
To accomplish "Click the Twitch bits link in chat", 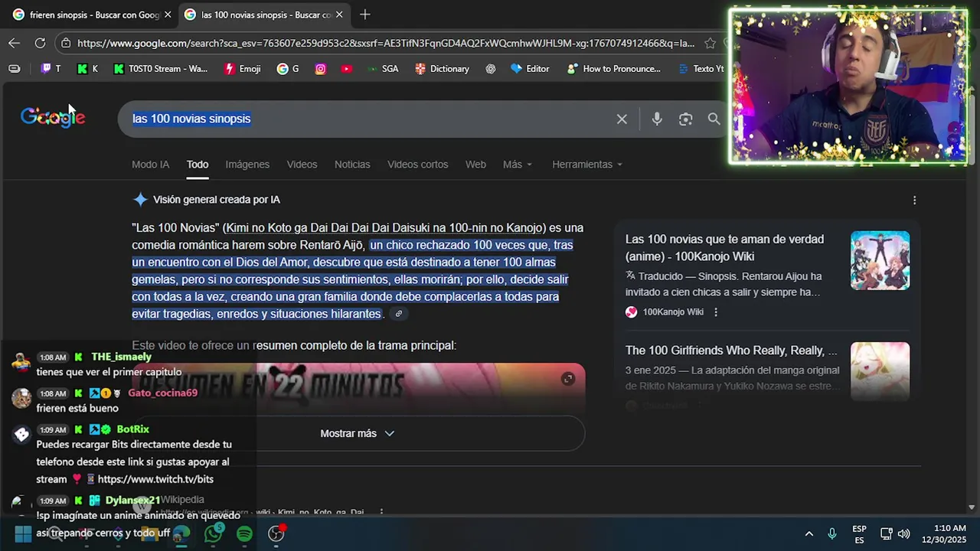I will (x=155, y=479).
